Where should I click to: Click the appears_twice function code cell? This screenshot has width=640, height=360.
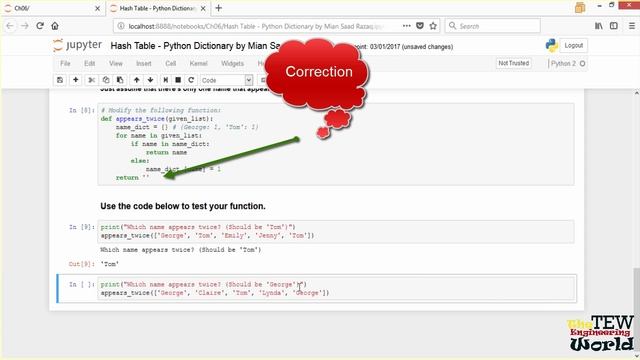pos(336,144)
